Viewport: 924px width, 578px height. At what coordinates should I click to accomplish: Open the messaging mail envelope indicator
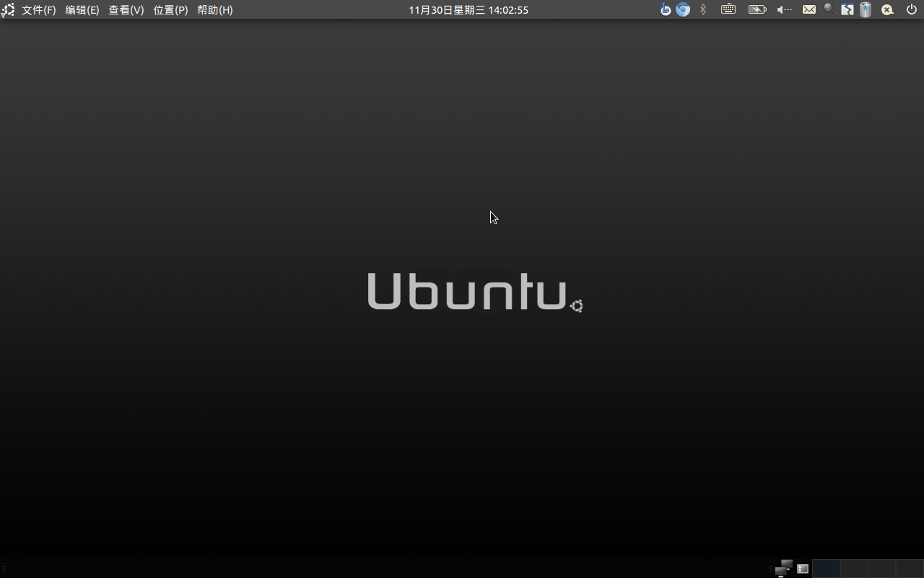point(809,9)
